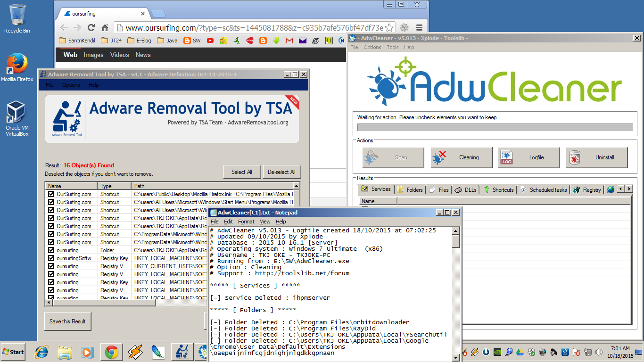Click the AdwCleaner Uninstall button
Image resolution: width=644 pixels, height=362 pixels.
coord(597,157)
